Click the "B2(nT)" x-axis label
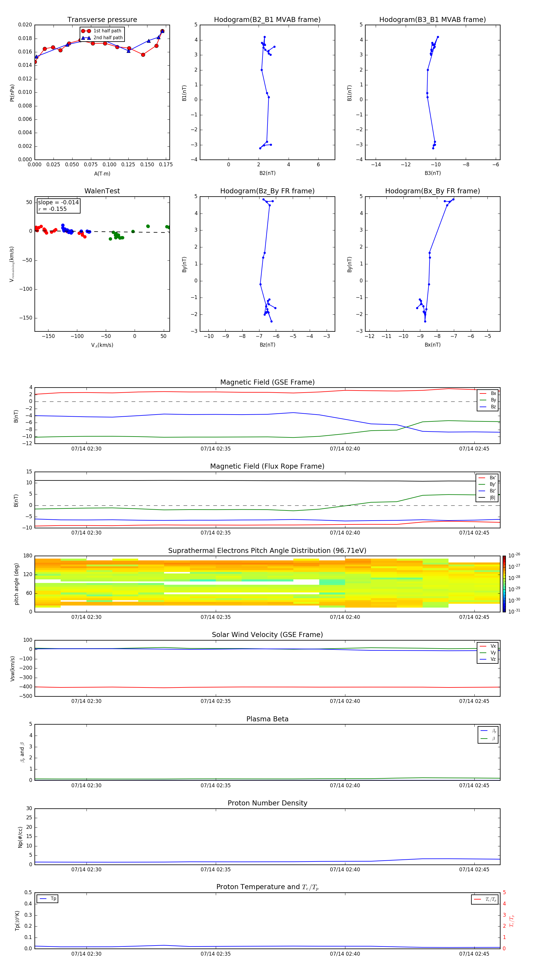 pos(267,173)
